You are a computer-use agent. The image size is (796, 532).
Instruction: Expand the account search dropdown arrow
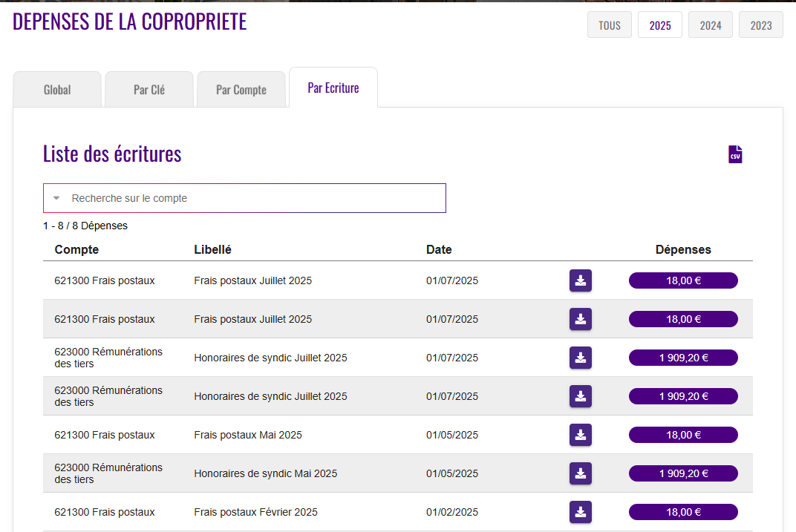tap(56, 198)
